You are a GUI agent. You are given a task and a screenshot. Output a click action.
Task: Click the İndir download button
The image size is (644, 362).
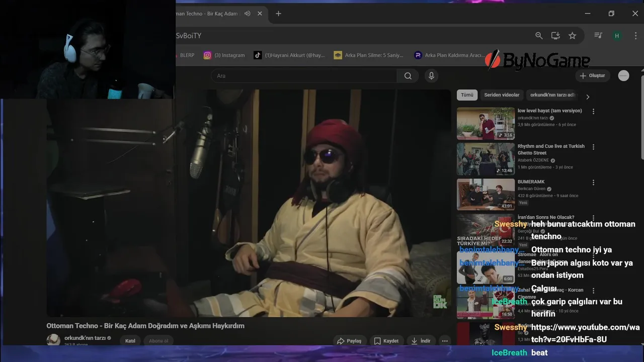click(421, 341)
